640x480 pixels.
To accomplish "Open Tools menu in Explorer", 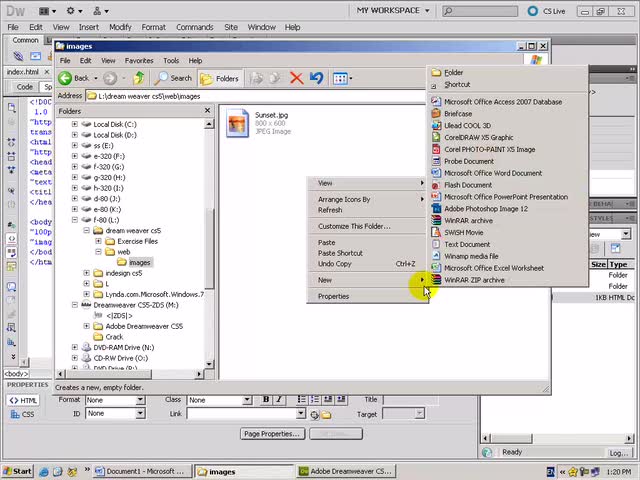I will (171, 60).
